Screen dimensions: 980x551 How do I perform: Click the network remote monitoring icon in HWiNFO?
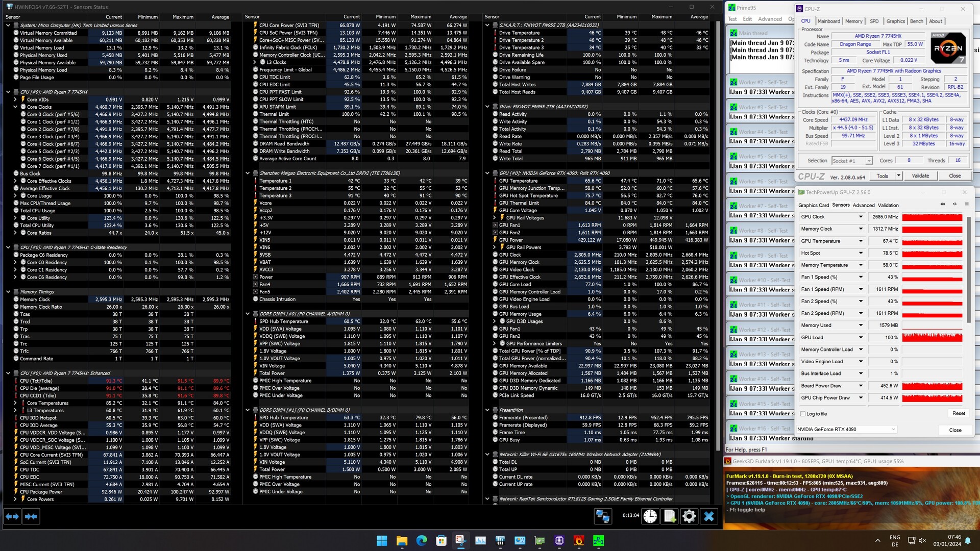[603, 516]
